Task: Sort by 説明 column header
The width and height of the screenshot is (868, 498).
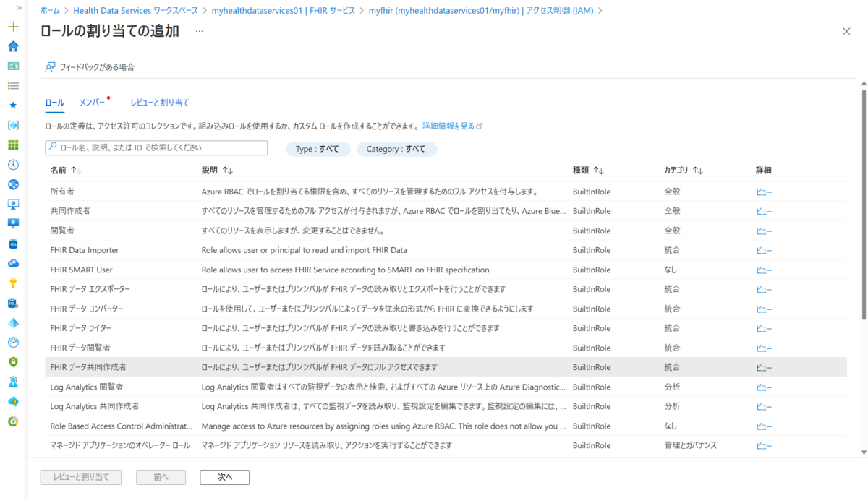Action: [217, 171]
